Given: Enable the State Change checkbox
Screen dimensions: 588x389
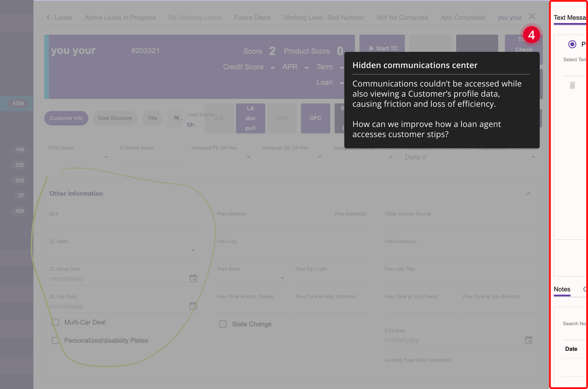Looking at the screenshot, I should [223, 324].
